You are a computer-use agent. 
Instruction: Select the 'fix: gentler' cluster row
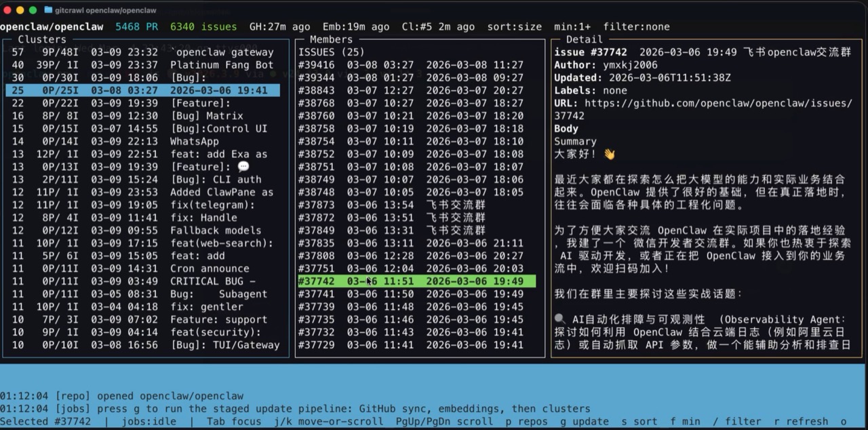[142, 307]
